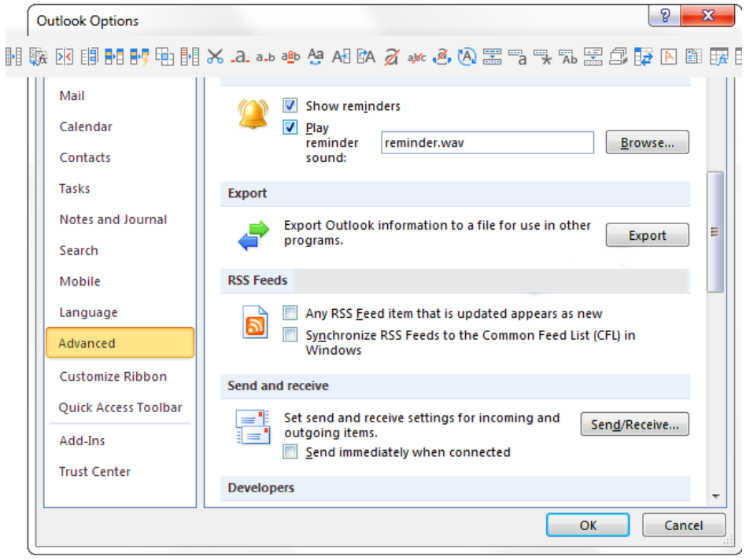Open Quick Access Toolbar settings
The height and width of the screenshot is (560, 746).
coord(120,407)
